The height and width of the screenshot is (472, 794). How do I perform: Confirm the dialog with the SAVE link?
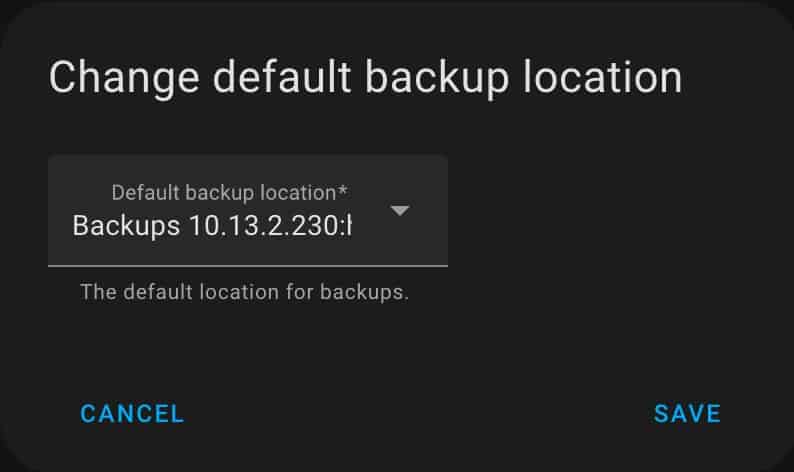(x=687, y=414)
